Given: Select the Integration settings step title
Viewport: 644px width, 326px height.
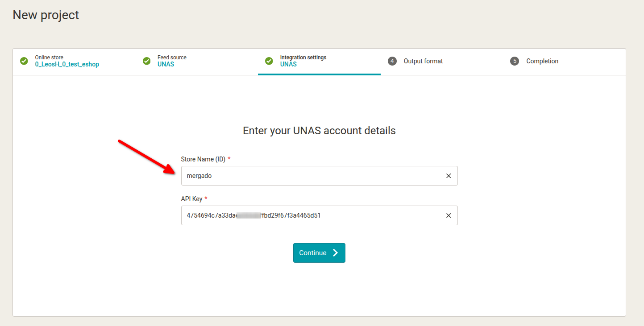Looking at the screenshot, I should 303,58.
